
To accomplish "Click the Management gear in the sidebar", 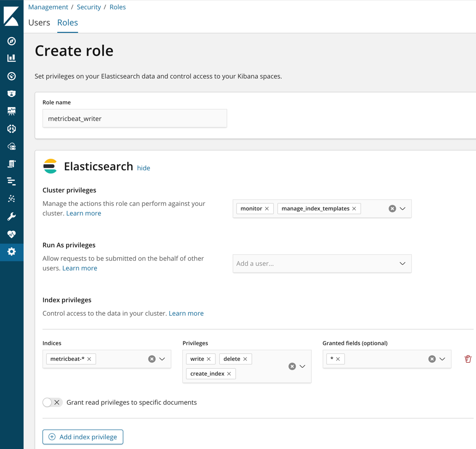I will click(11, 252).
